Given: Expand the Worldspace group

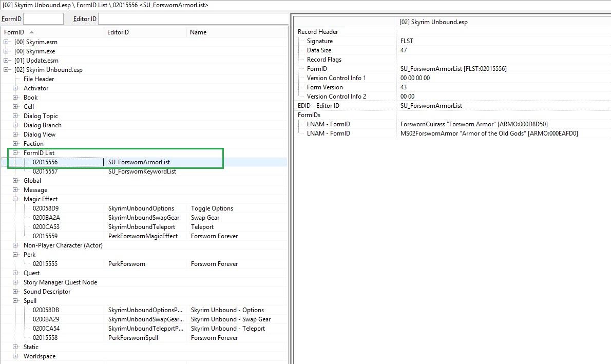Looking at the screenshot, I should point(15,356).
